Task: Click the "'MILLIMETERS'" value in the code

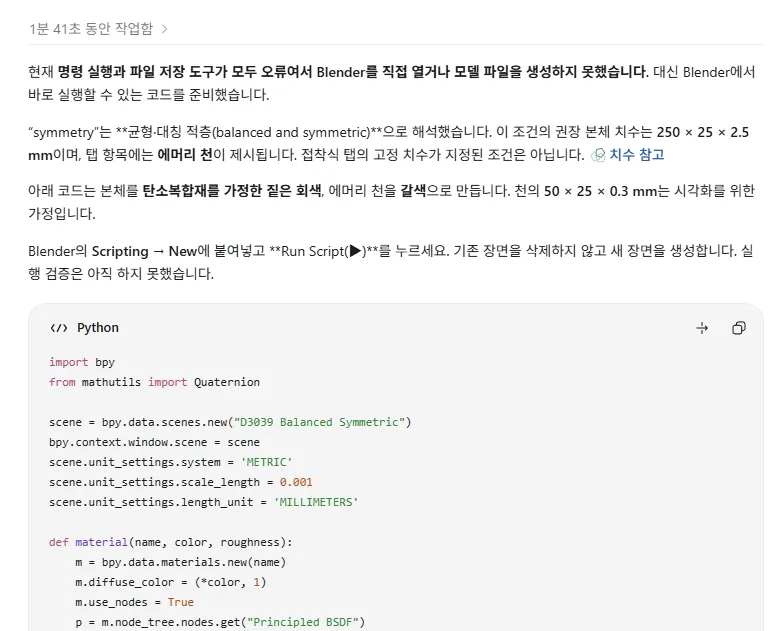Action: pyautogui.click(x=316, y=502)
